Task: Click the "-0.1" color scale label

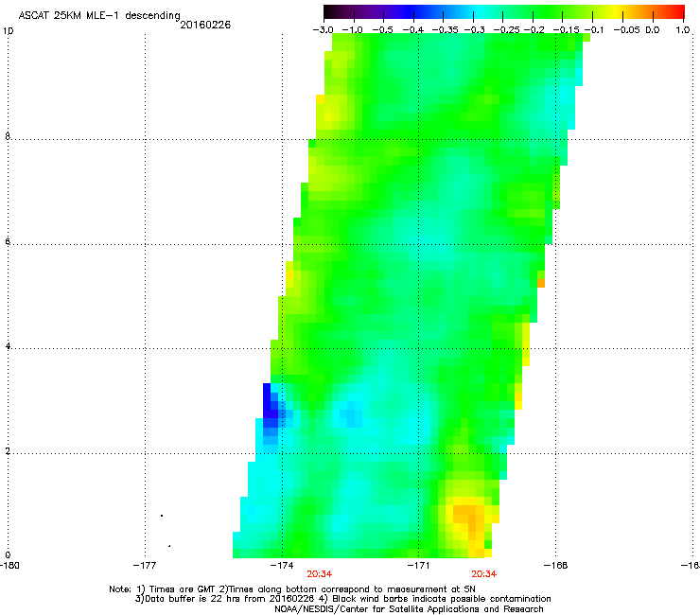Action: coord(594,30)
